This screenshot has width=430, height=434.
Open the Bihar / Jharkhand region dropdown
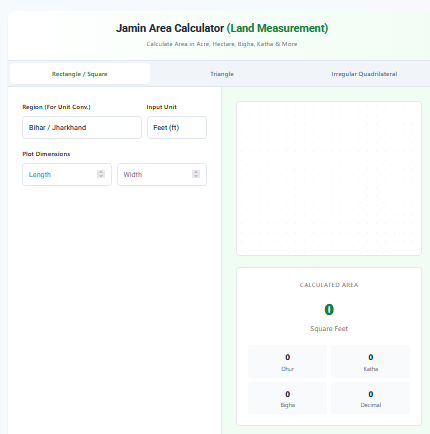tap(82, 127)
